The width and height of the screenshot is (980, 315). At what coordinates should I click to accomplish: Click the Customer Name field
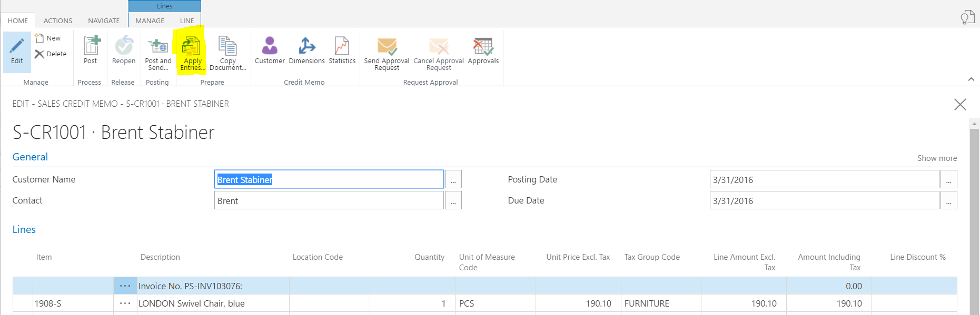[329, 179]
